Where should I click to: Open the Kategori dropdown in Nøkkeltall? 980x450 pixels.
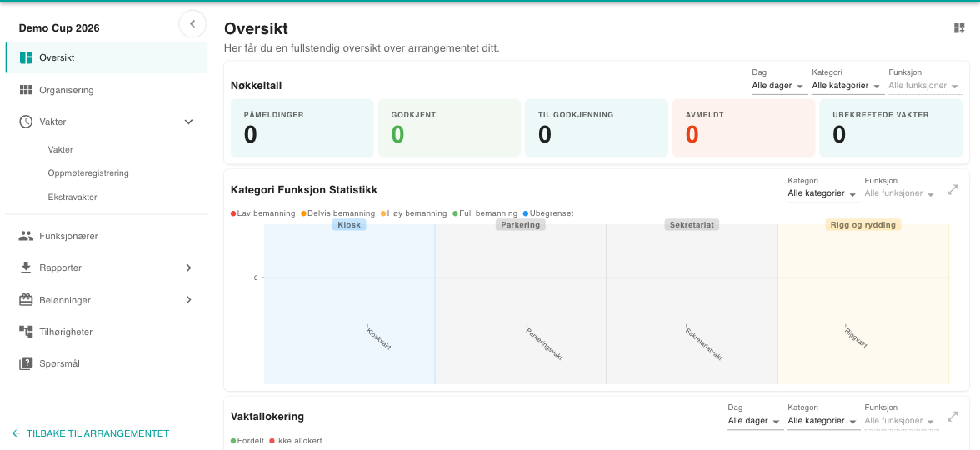point(847,86)
